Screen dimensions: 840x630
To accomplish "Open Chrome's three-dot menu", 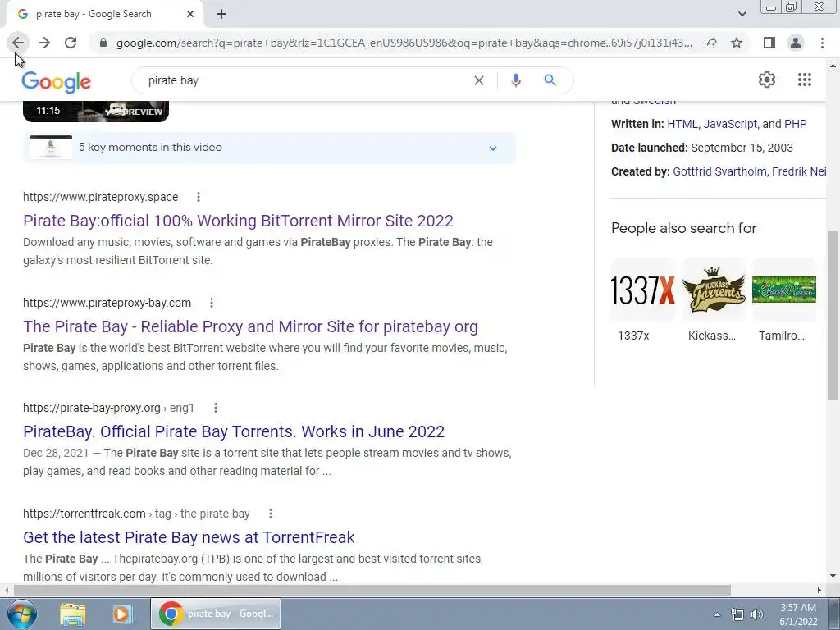I will (822, 43).
